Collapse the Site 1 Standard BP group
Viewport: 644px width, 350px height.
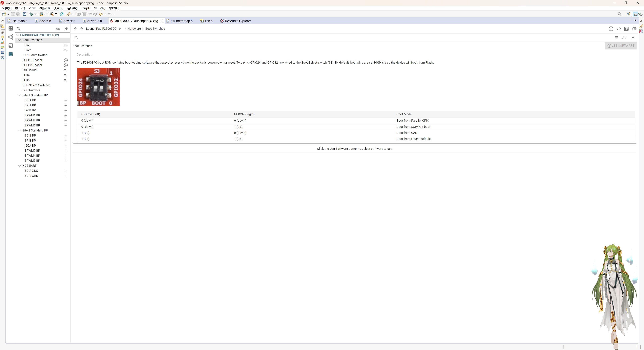(19, 95)
